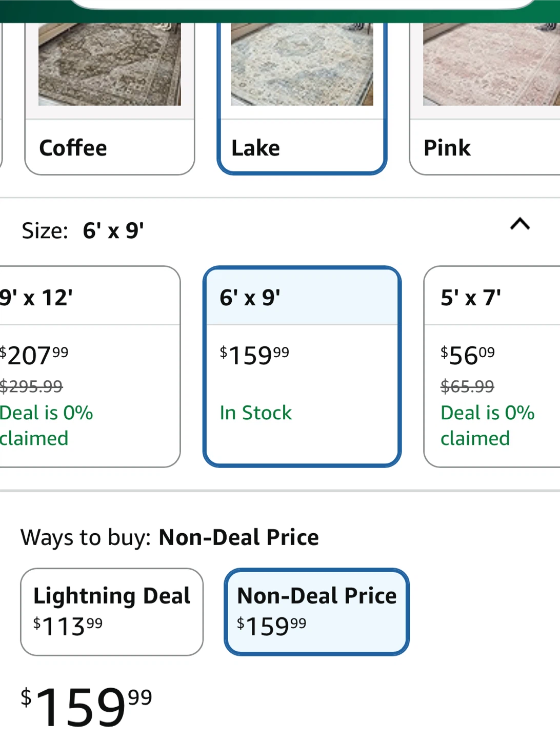Tap the large $159.99 price at bottom
Viewport: 560px width, 739px height.
click(x=86, y=707)
